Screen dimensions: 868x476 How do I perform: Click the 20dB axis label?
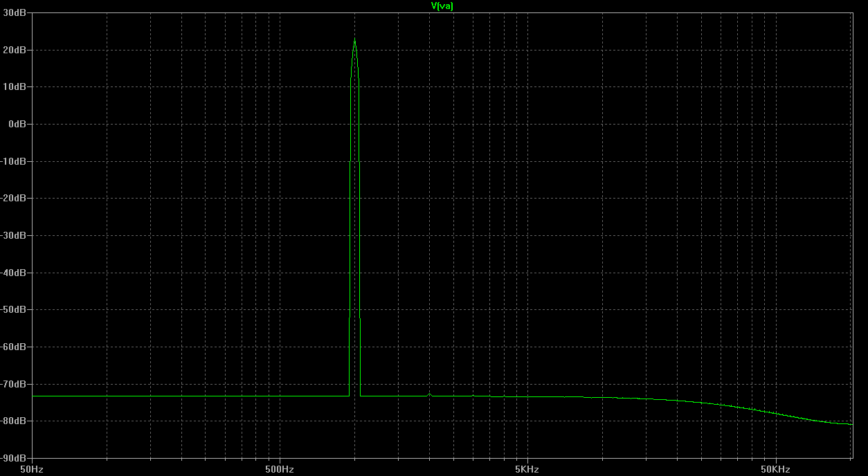point(15,50)
